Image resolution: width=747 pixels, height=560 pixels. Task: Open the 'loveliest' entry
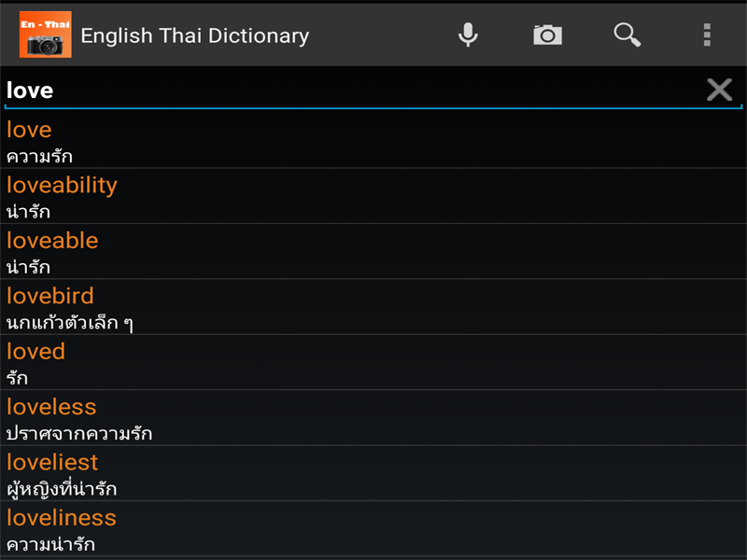[52, 462]
